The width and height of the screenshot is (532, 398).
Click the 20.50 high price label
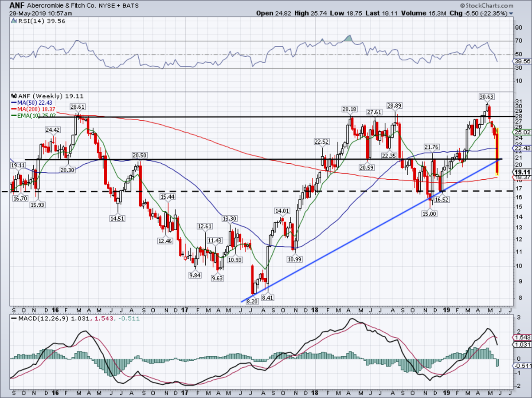[x=139, y=155]
